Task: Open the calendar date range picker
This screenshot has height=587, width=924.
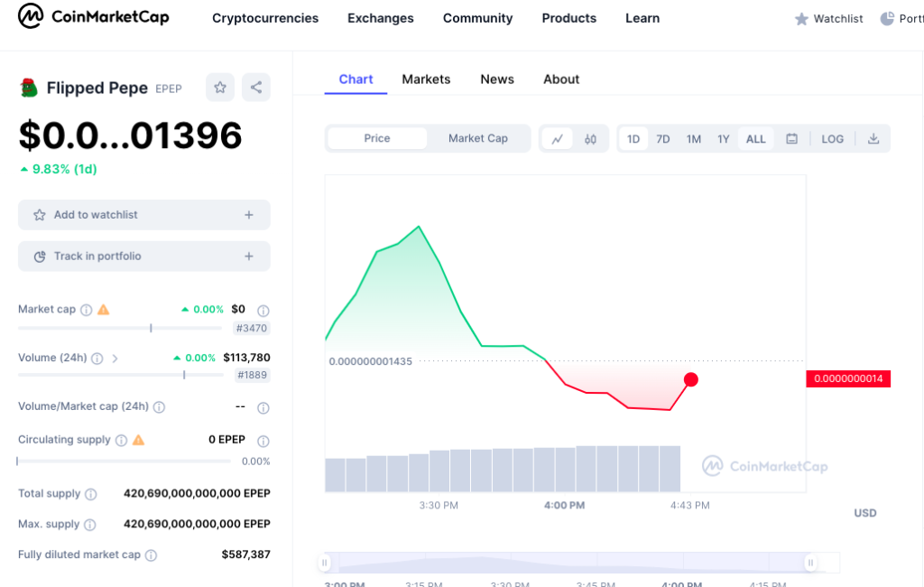Action: [x=791, y=138]
